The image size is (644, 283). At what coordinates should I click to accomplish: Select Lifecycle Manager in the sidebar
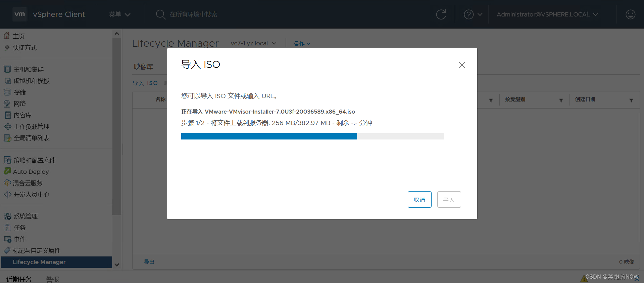pos(56,262)
